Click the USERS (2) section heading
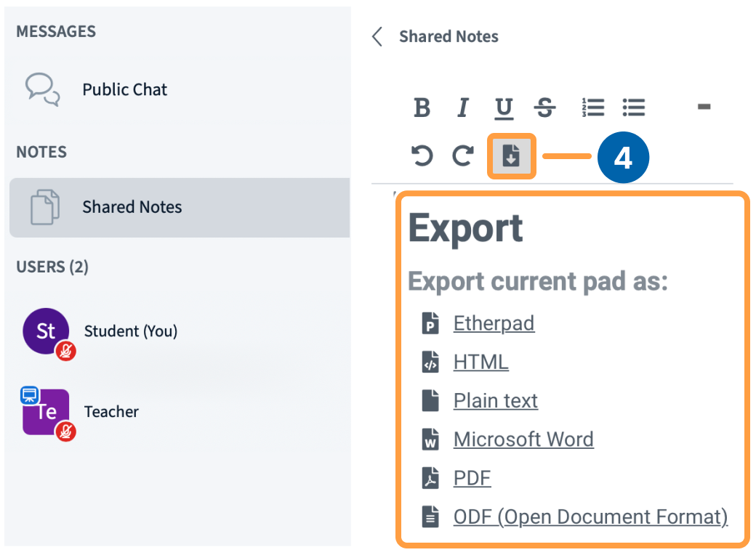 52,267
